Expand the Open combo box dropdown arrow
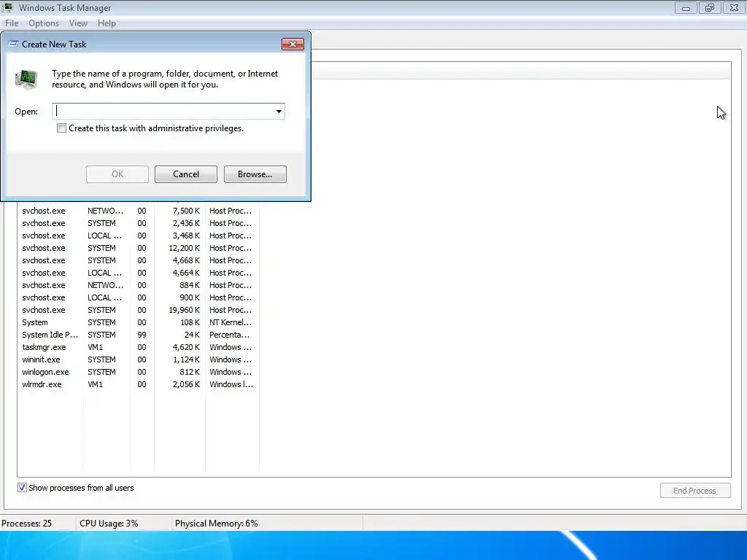The height and width of the screenshot is (560, 747). pos(279,112)
